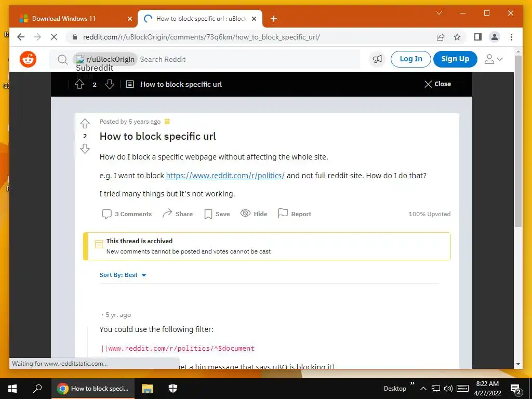Click the page vertical scrollbar thumb
The height and width of the screenshot is (399, 532).
point(518,141)
